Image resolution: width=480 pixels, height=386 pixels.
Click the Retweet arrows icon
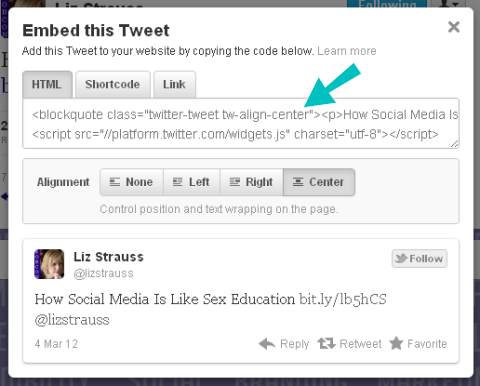pyautogui.click(x=326, y=343)
